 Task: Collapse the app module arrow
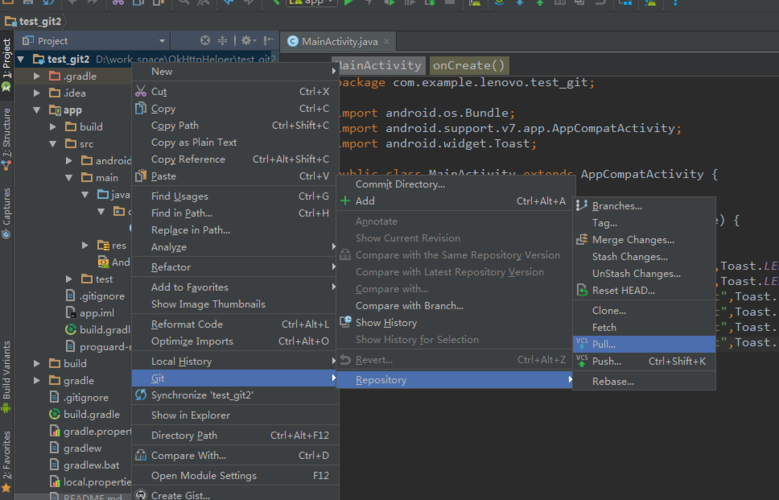(x=37, y=110)
